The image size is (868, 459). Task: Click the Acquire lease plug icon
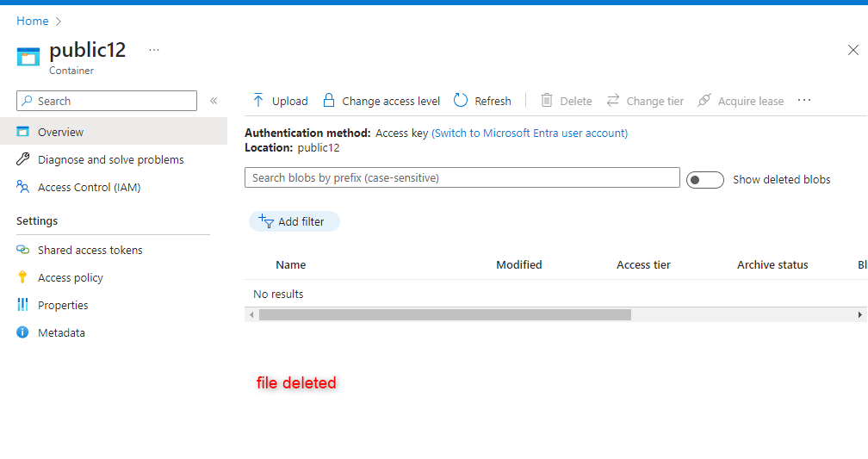click(704, 100)
